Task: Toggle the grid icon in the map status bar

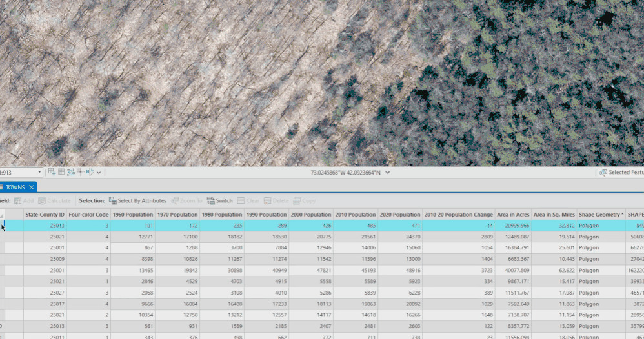Action: (61, 172)
